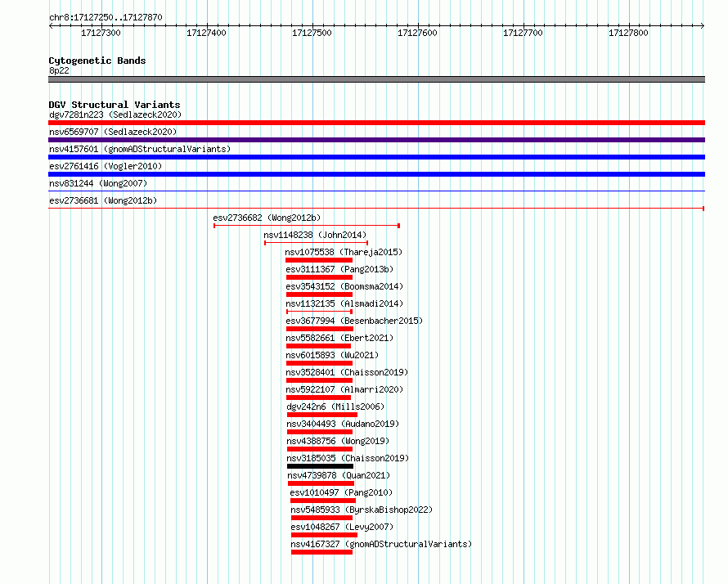728x584 pixels.
Task: Select the red dgv7281n223 variant bar
Action: coord(376,123)
